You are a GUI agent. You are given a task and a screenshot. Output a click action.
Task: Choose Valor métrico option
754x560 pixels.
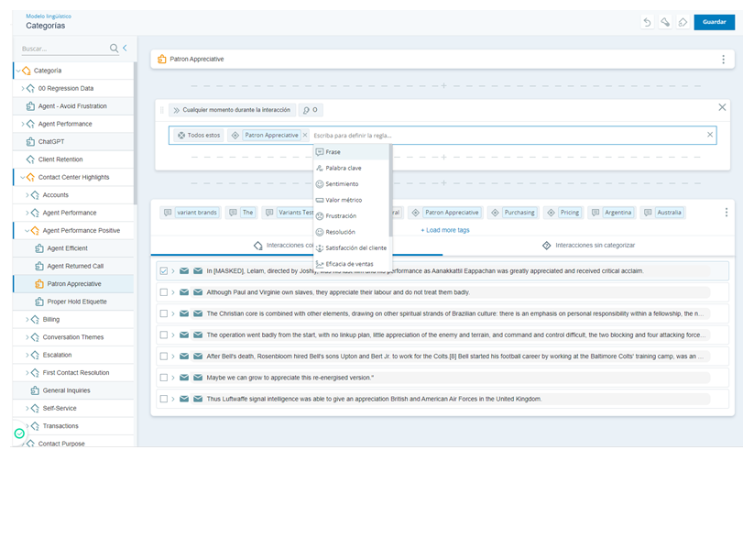pyautogui.click(x=351, y=200)
